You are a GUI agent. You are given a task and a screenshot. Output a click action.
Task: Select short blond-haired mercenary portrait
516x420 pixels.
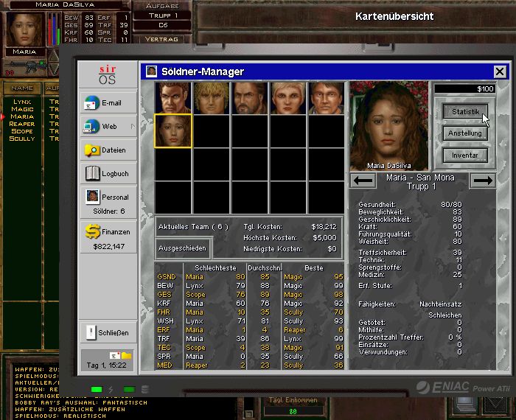coord(288,98)
